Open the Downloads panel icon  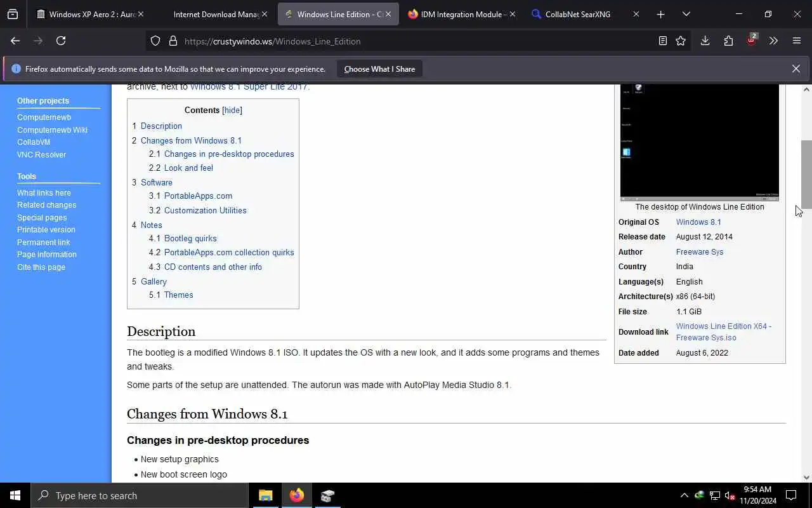pyautogui.click(x=705, y=41)
